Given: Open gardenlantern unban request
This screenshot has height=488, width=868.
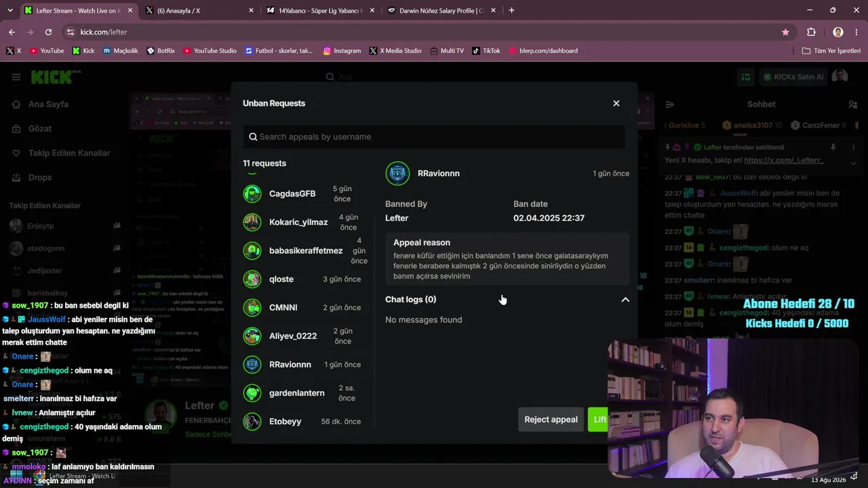Looking at the screenshot, I should point(307,393).
